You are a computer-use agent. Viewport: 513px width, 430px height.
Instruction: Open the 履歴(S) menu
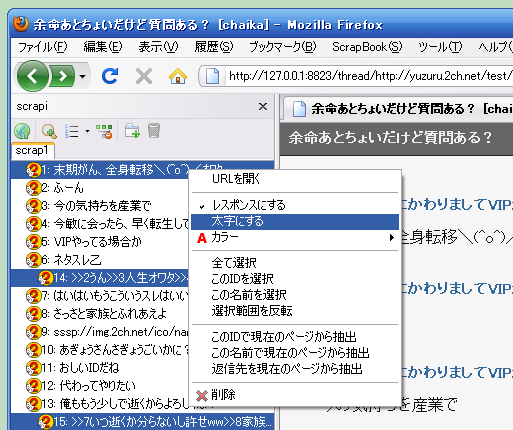coord(214,47)
